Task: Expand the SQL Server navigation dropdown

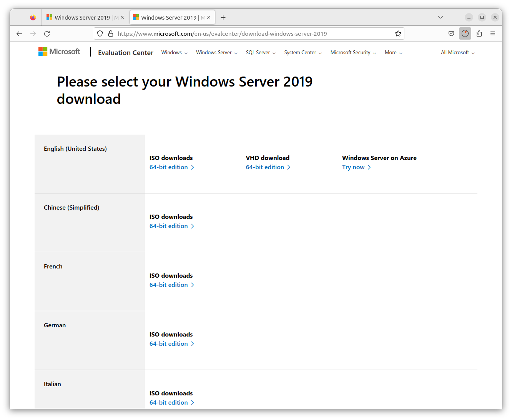Action: pos(261,53)
